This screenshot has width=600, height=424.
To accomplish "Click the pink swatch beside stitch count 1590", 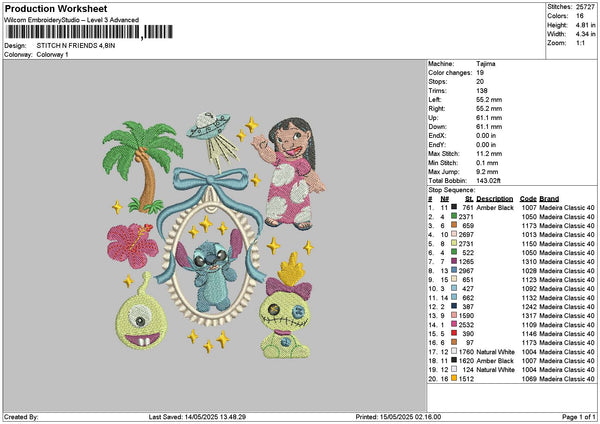I will [x=454, y=315].
